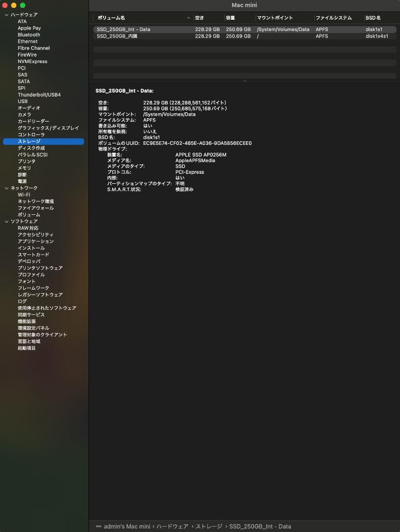Screen dimensions: 400x532
Task: Select Bluetooth in the sidebar
Action: (x=29, y=35)
